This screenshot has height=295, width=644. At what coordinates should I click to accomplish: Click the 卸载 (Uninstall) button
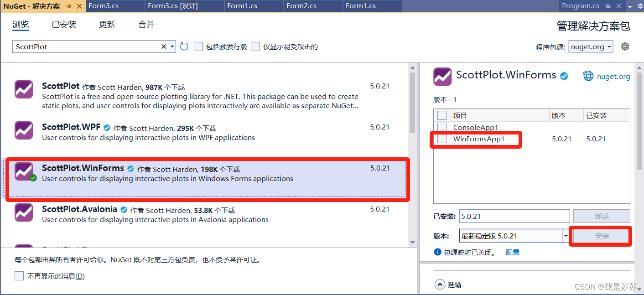pyautogui.click(x=602, y=216)
